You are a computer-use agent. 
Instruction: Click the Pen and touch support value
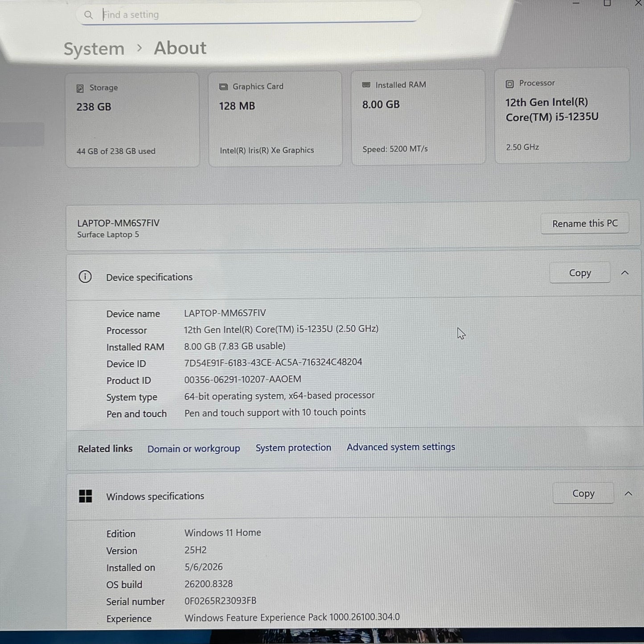[275, 413]
